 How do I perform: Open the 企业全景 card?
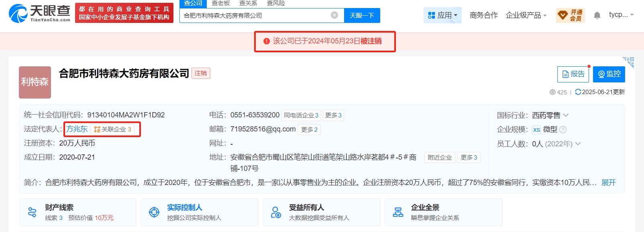444,212
